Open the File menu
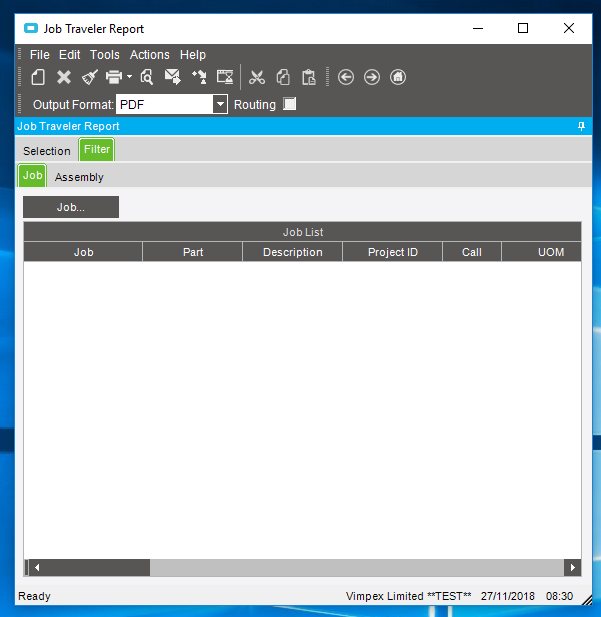601x617 pixels. tap(40, 55)
